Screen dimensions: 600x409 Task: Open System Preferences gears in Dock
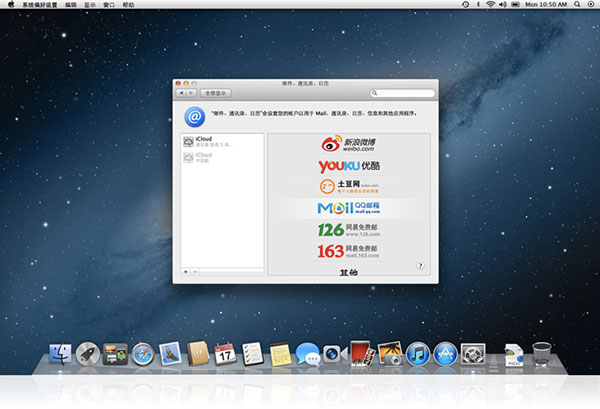(x=473, y=354)
